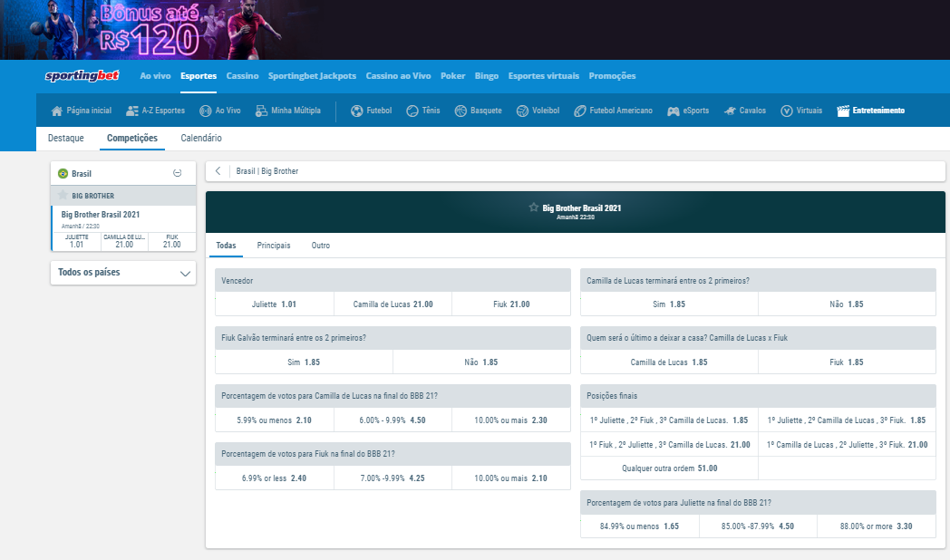Pick Não 1.85 for Camilla de Lucas top 2

tap(847, 304)
